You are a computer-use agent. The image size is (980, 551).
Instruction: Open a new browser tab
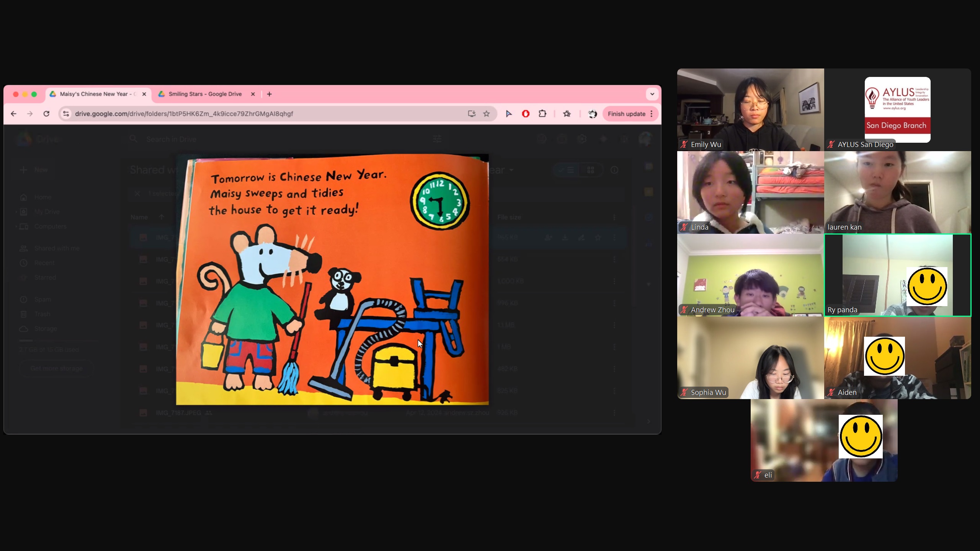click(x=269, y=94)
